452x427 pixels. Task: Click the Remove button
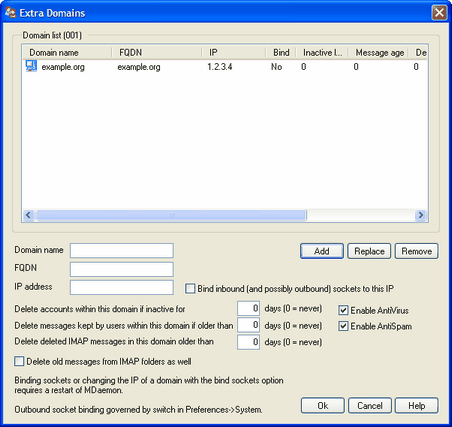[x=417, y=251]
